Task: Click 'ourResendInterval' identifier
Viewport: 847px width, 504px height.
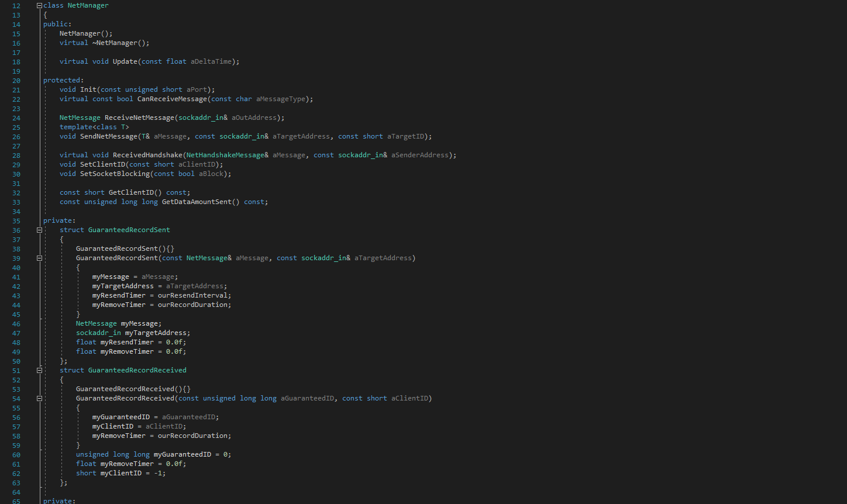Action: coord(192,295)
